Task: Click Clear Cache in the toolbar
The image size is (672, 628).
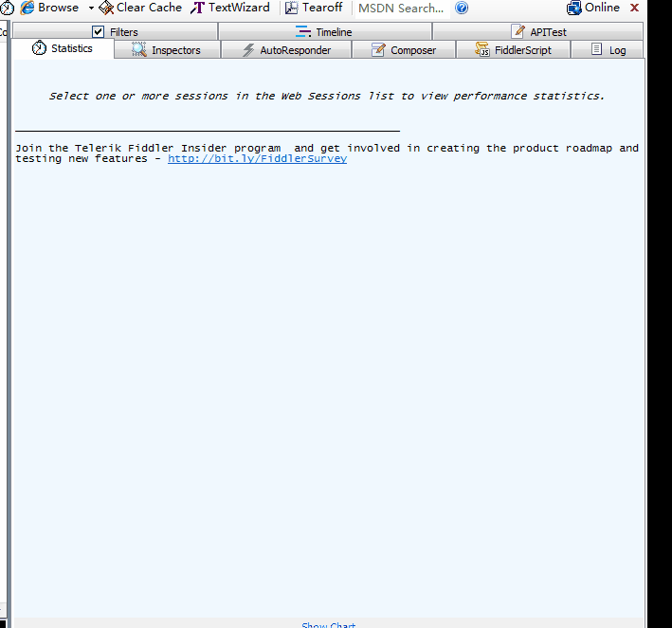Action: tap(140, 8)
